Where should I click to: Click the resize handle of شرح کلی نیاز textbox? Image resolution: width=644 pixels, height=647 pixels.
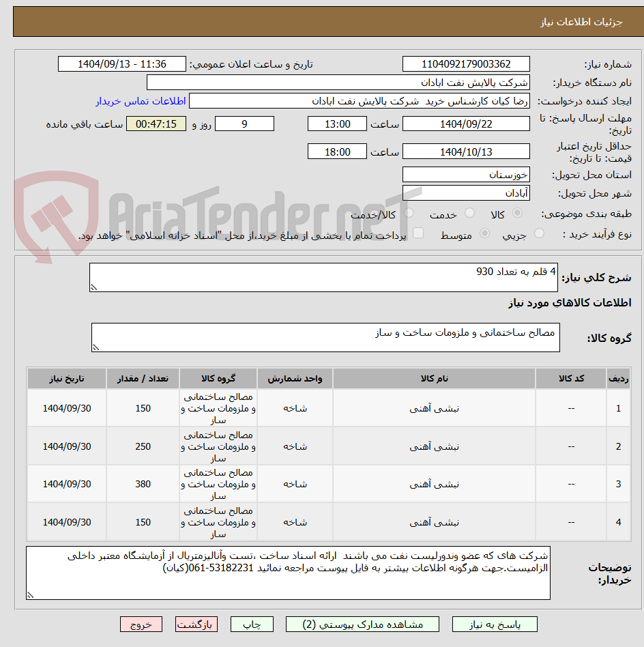click(93, 285)
